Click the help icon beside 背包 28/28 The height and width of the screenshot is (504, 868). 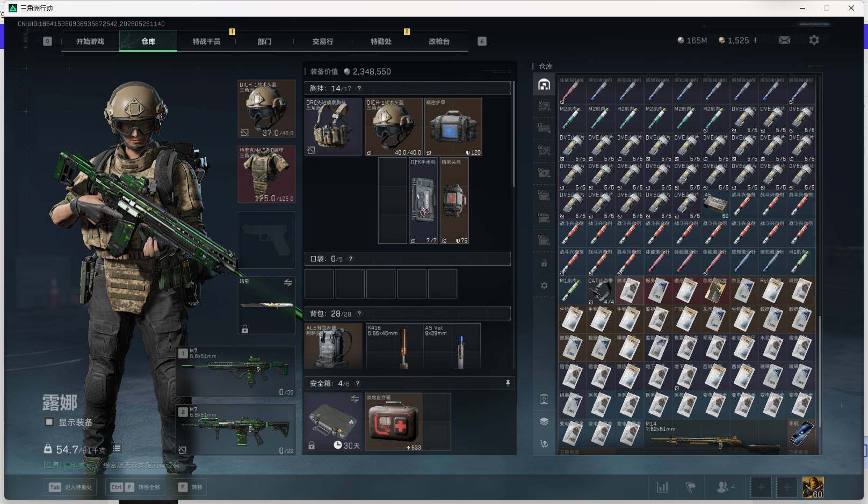pyautogui.click(x=359, y=313)
